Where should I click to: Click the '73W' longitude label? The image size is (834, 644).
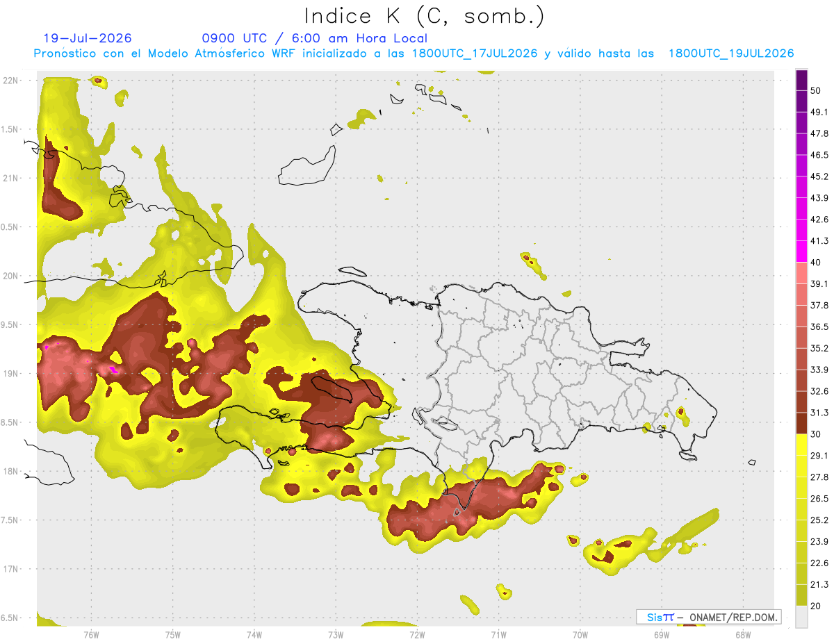tap(336, 634)
